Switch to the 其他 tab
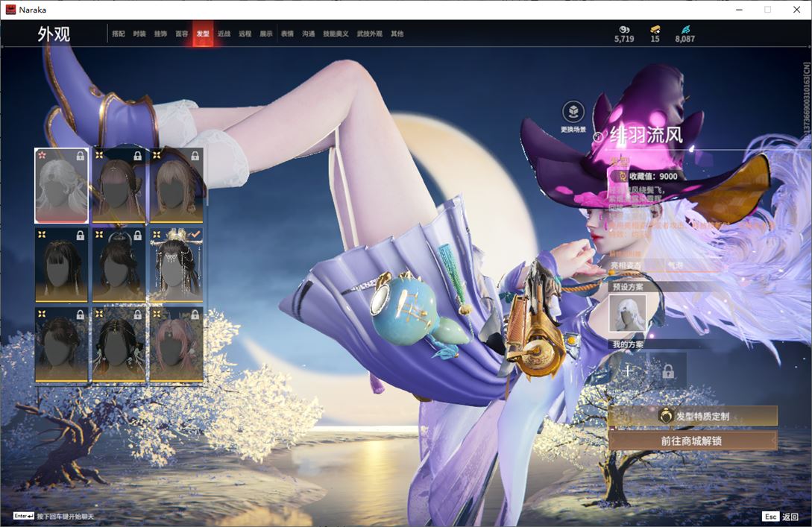The image size is (812, 527). [397, 34]
